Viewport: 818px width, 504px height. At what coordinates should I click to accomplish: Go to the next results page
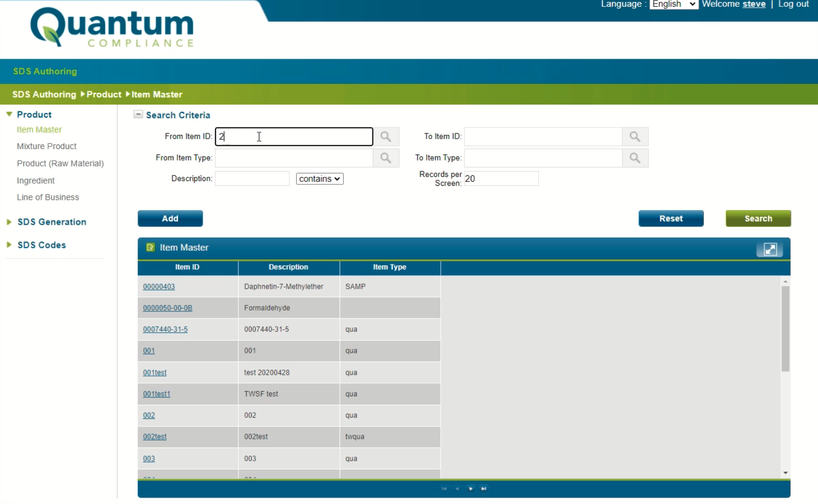tap(471, 488)
